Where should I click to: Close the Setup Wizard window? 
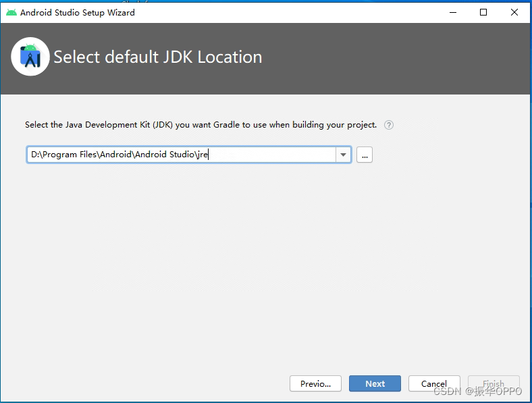point(514,13)
